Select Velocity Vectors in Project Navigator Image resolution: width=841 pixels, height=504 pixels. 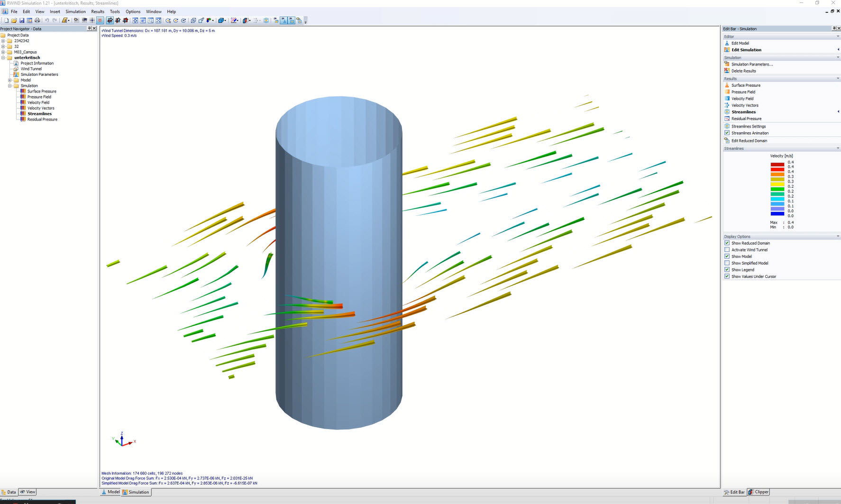41,108
